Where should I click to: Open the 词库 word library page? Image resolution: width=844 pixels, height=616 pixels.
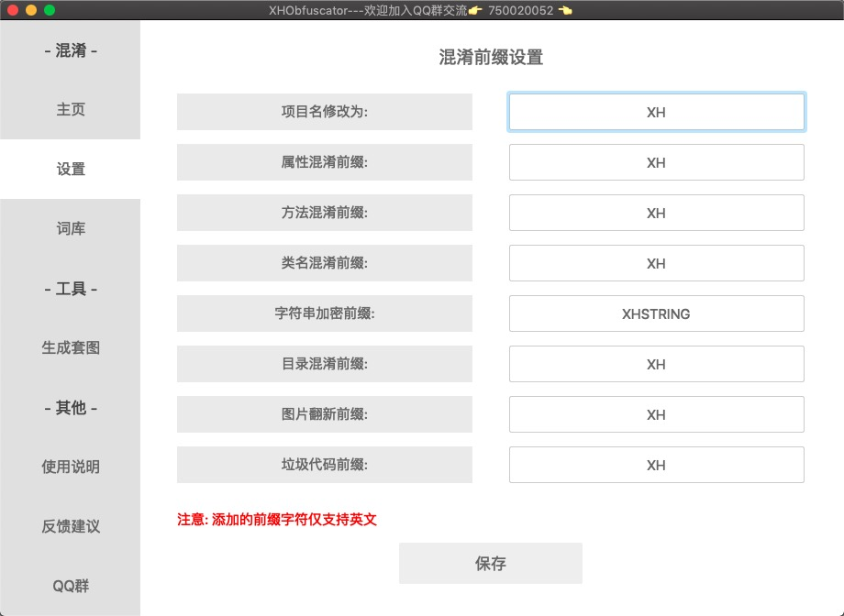[x=69, y=228]
